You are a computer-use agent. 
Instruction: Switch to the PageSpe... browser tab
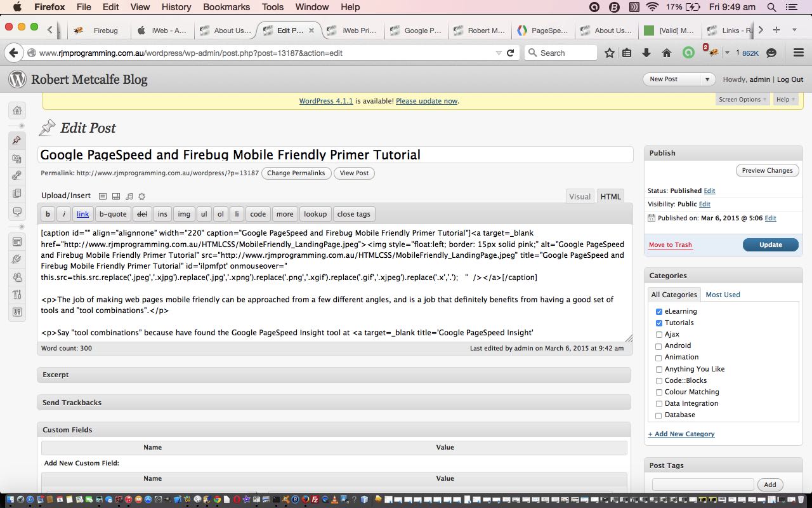click(x=542, y=30)
